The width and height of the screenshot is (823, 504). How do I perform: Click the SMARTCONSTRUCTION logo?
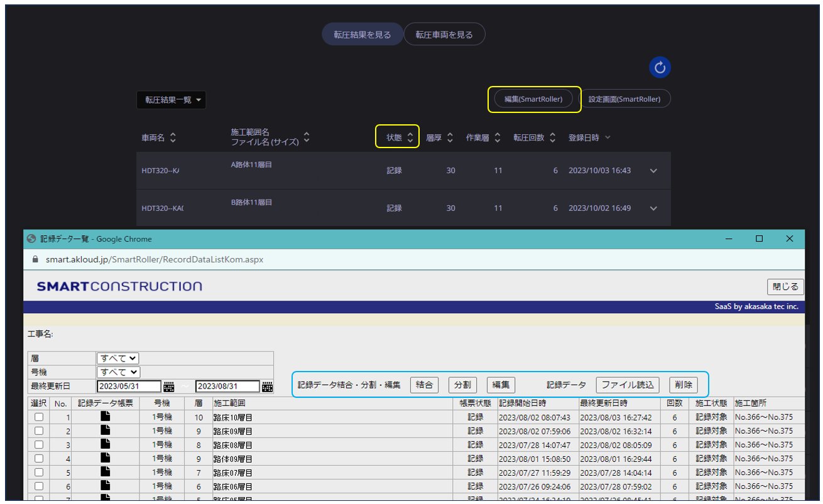click(x=119, y=286)
